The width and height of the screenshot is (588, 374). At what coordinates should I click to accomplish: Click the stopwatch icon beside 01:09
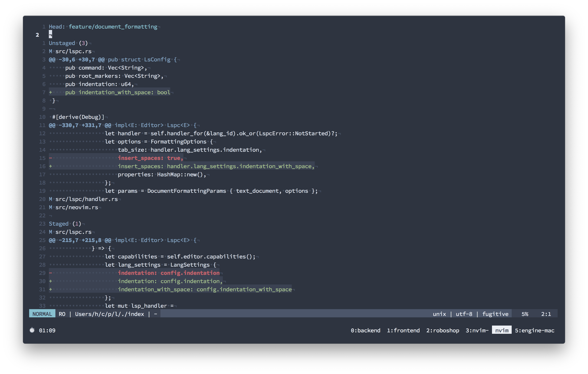pyautogui.click(x=32, y=330)
